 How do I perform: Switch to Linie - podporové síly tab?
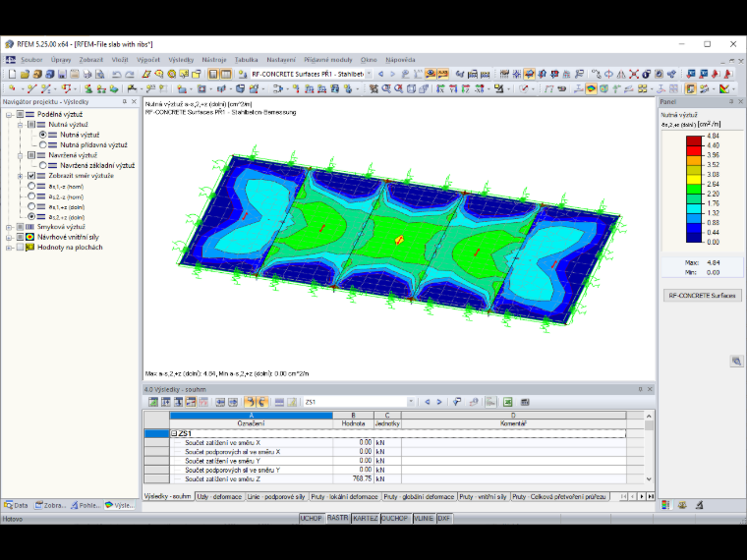(x=276, y=497)
